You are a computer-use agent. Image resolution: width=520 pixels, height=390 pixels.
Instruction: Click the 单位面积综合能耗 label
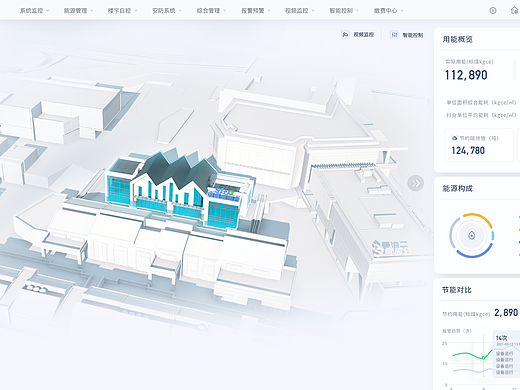[481, 103]
